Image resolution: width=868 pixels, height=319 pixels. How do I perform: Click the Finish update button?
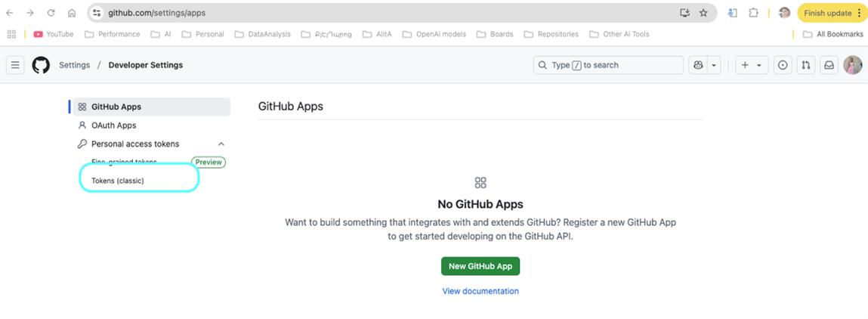pos(828,13)
